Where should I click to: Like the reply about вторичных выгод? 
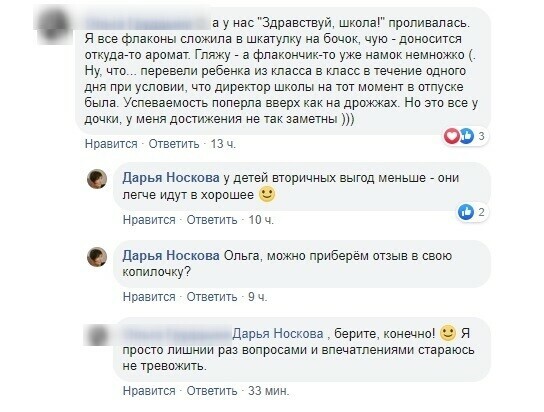point(149,220)
